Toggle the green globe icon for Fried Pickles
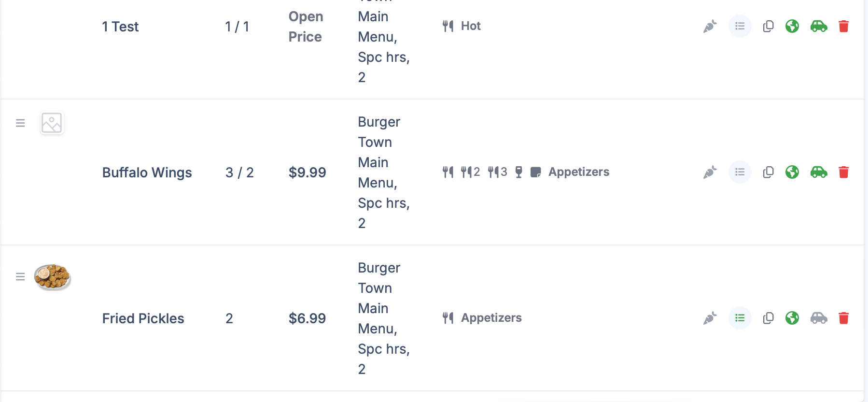This screenshot has height=402, width=868. point(792,318)
